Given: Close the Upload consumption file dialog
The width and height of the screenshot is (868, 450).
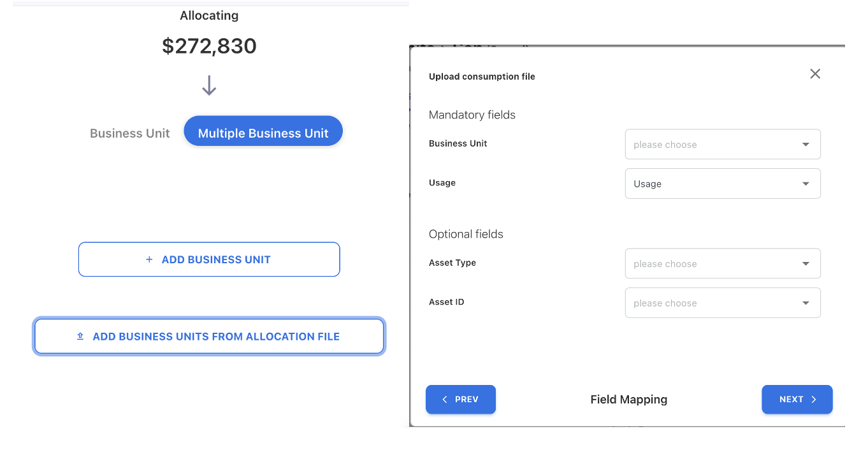Looking at the screenshot, I should (814, 74).
